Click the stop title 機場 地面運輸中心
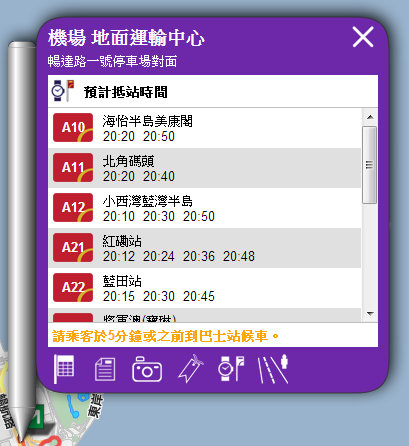The image size is (409, 446). click(126, 37)
